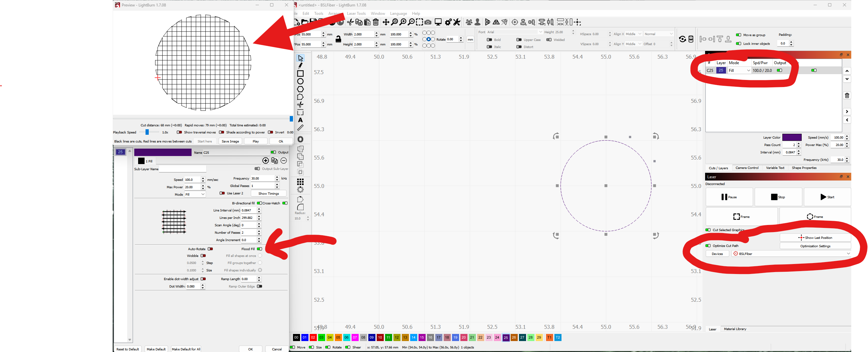Toggle Enable dot-width adjust switch

tap(203, 279)
